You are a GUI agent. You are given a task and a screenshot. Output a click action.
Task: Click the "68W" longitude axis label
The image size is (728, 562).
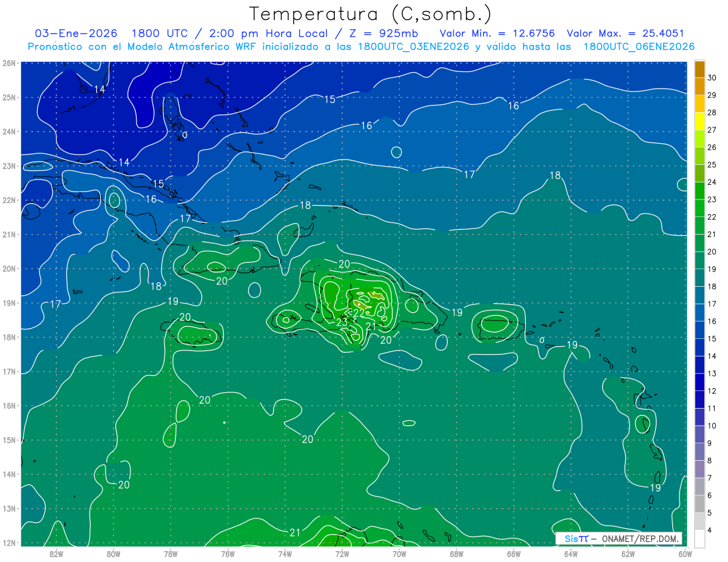456,553
